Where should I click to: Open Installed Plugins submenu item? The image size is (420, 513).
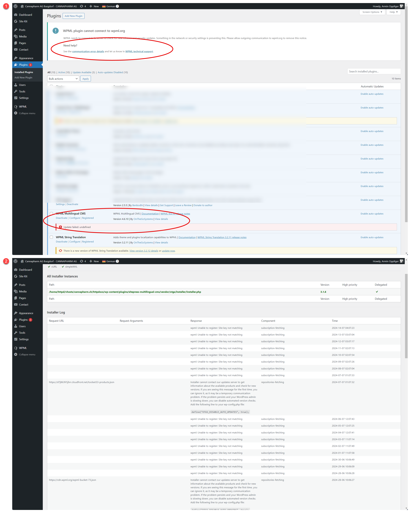pos(24,72)
